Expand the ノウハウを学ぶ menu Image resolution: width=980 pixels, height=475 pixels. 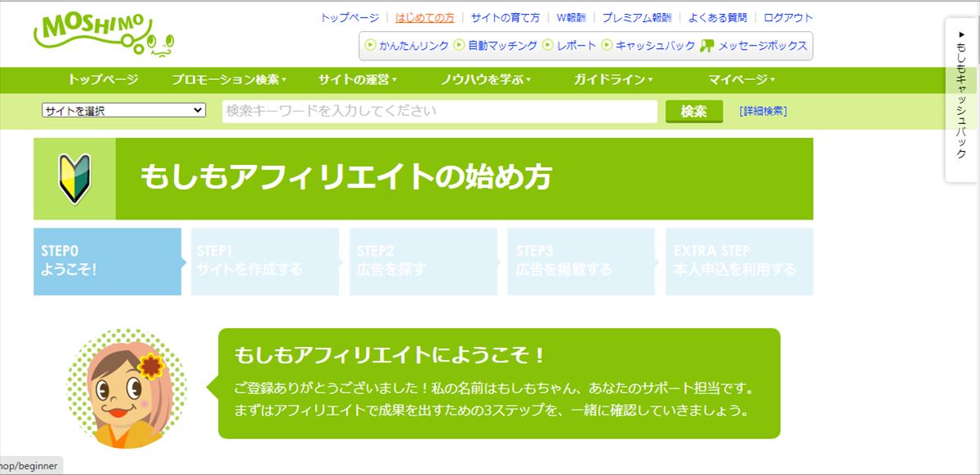click(485, 80)
